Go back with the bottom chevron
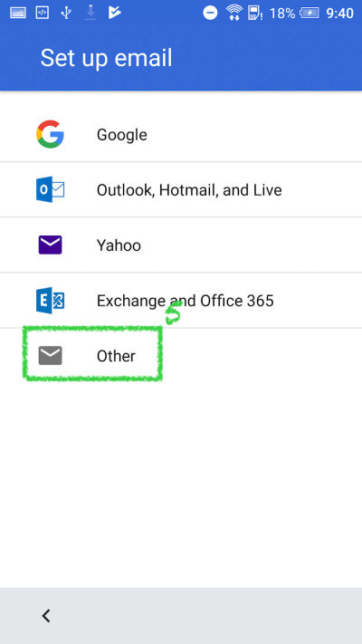 tap(46, 616)
